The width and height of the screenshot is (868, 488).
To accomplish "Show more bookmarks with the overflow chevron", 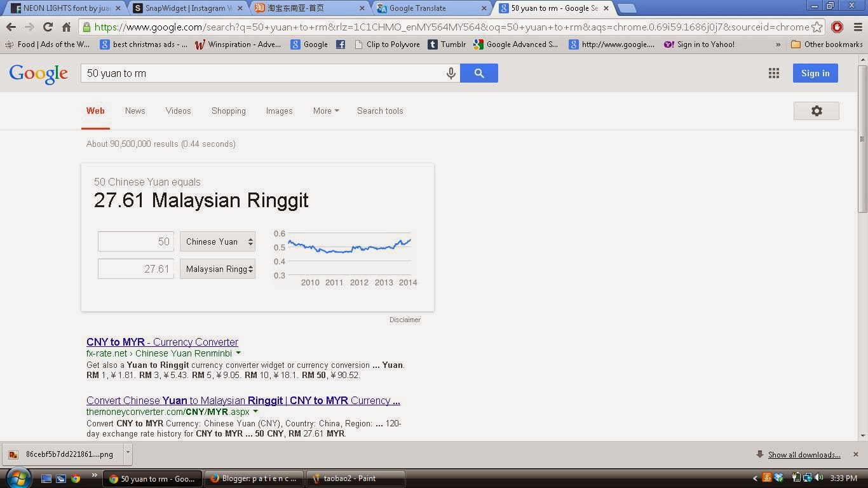I will [x=778, y=44].
